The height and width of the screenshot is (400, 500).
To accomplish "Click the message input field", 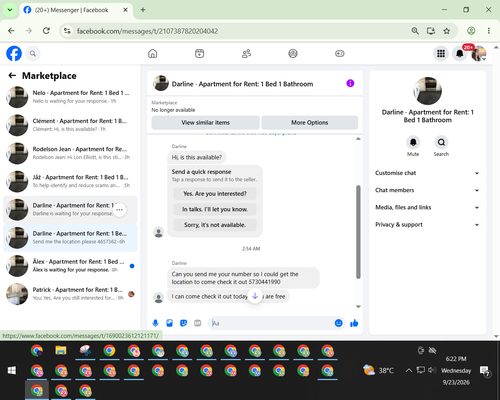I will click(x=271, y=323).
